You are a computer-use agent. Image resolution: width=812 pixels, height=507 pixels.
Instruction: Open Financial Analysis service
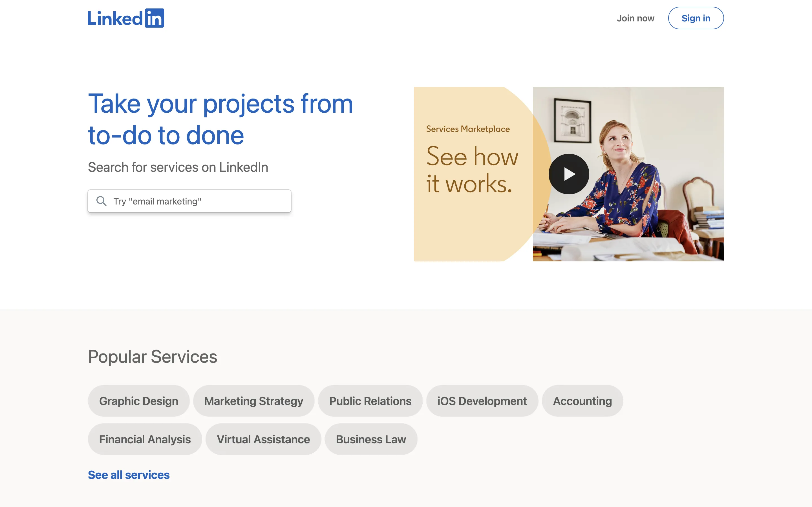coord(145,439)
